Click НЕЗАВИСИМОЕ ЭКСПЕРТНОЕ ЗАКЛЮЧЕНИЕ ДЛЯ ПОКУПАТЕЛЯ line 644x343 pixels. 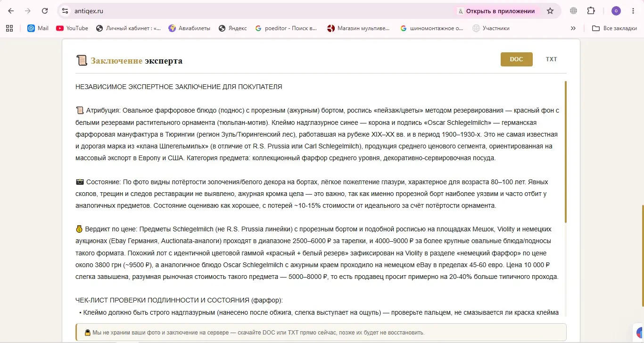179,87
